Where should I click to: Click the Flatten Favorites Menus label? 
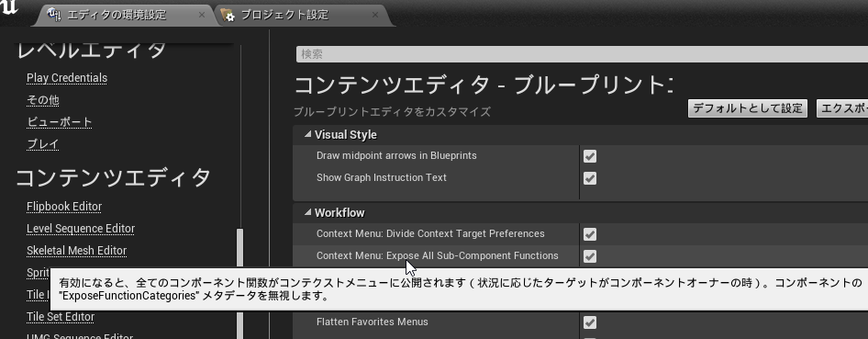coord(372,322)
